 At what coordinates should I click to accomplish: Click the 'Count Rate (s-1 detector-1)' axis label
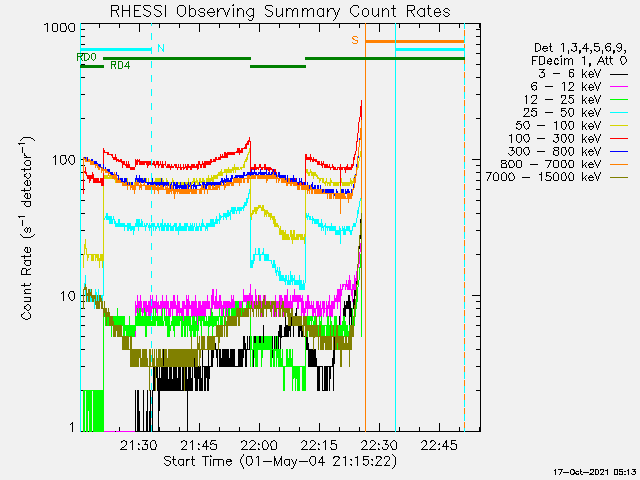(27, 229)
